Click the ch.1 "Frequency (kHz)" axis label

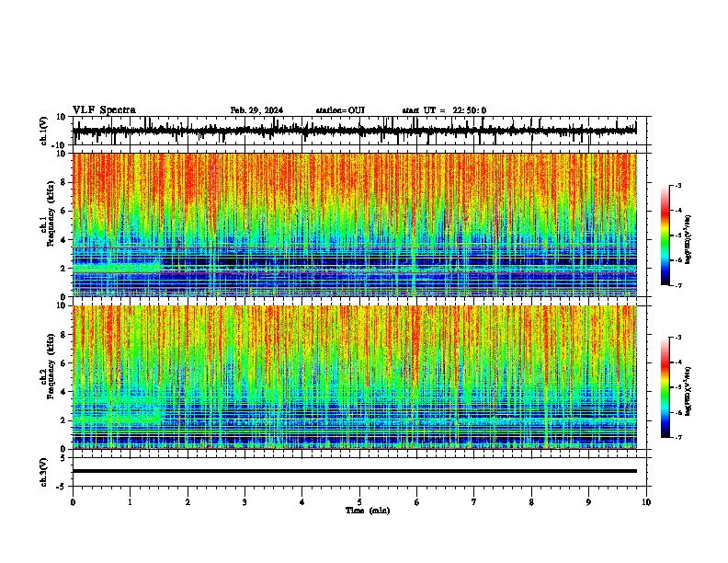point(51,213)
